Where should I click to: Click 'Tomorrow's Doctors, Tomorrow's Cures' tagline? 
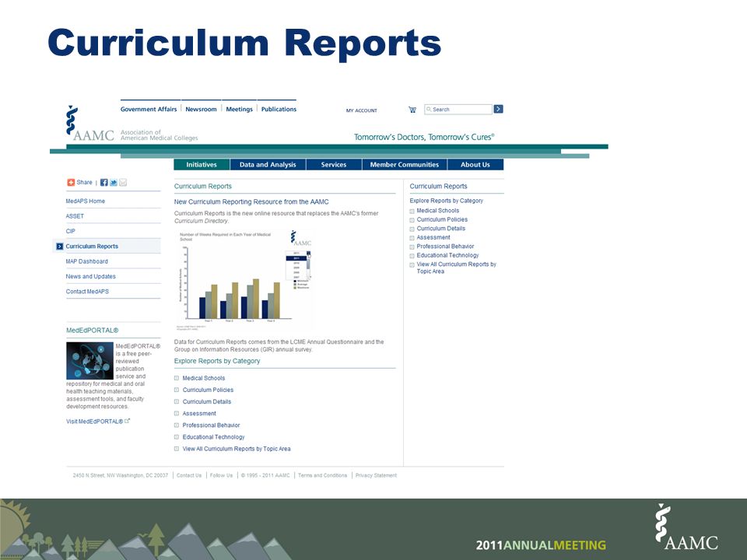click(x=424, y=137)
